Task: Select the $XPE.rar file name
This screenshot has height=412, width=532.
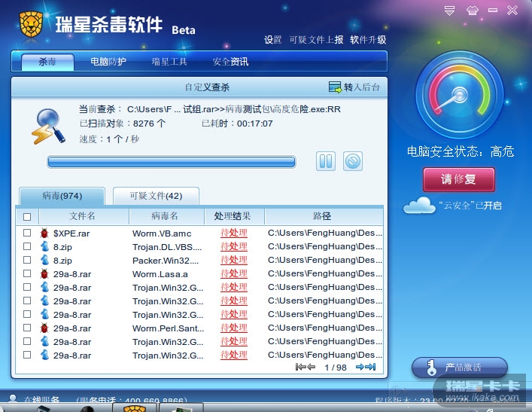Action: click(71, 233)
